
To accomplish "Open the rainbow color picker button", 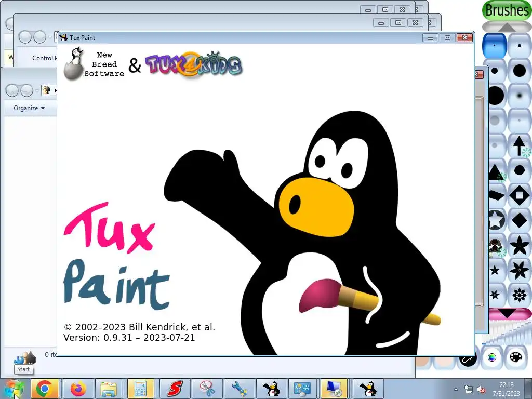I will coord(491,357).
